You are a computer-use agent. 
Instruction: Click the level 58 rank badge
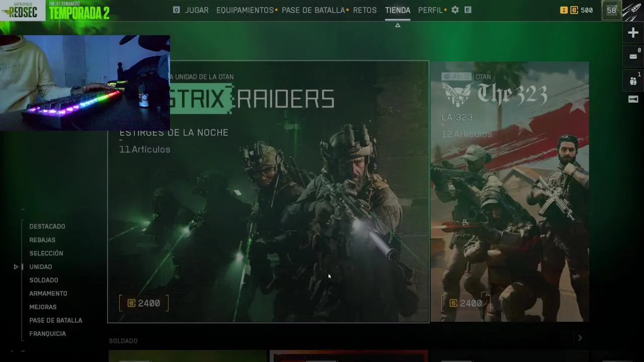click(611, 10)
